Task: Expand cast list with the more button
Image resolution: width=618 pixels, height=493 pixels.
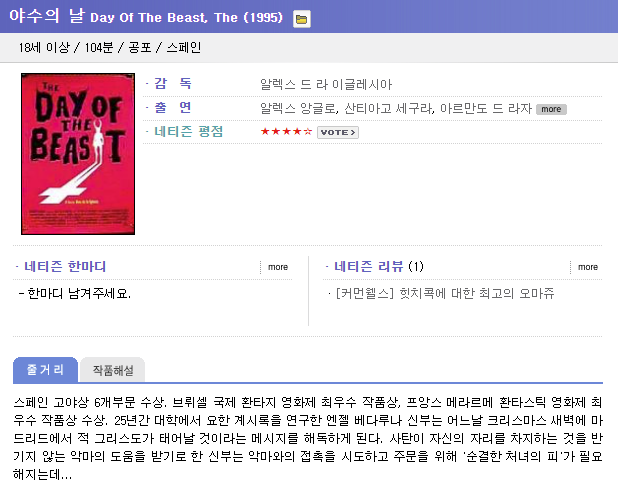Action: (551, 109)
